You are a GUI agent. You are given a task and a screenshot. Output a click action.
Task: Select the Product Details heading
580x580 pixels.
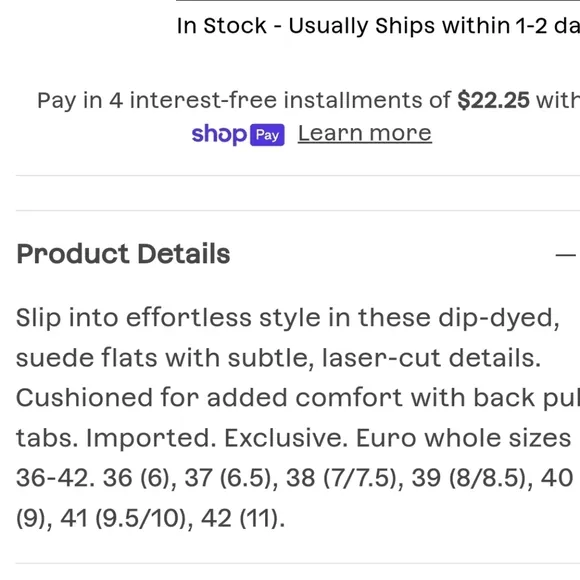[123, 254]
